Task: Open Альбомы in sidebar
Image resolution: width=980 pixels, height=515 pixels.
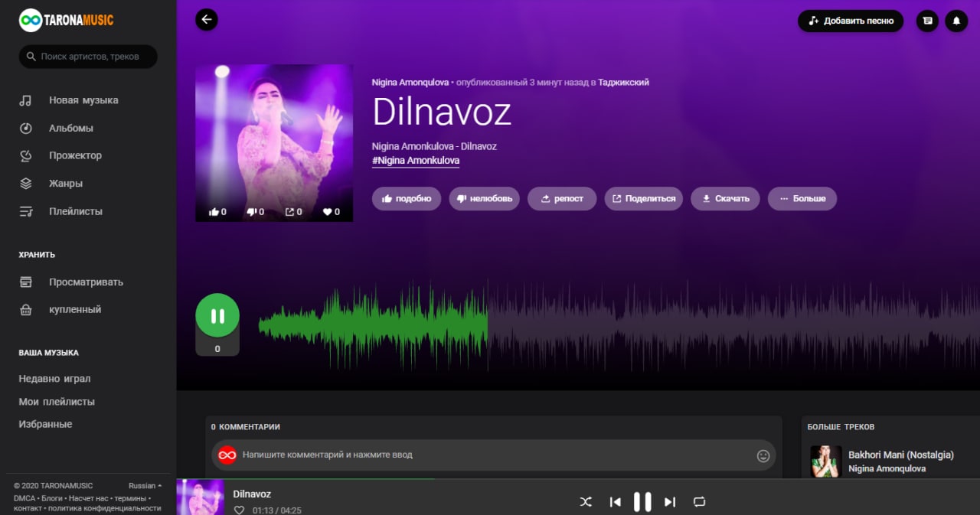Action: [71, 128]
